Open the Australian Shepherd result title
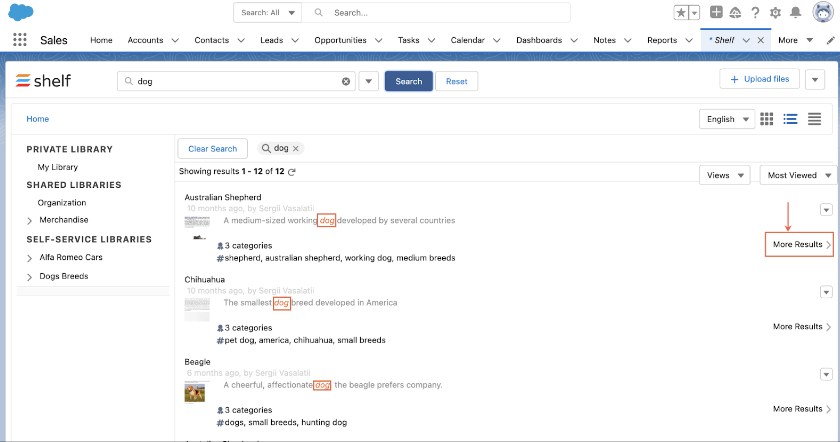Viewport: 840px width, 442px height. (x=223, y=197)
